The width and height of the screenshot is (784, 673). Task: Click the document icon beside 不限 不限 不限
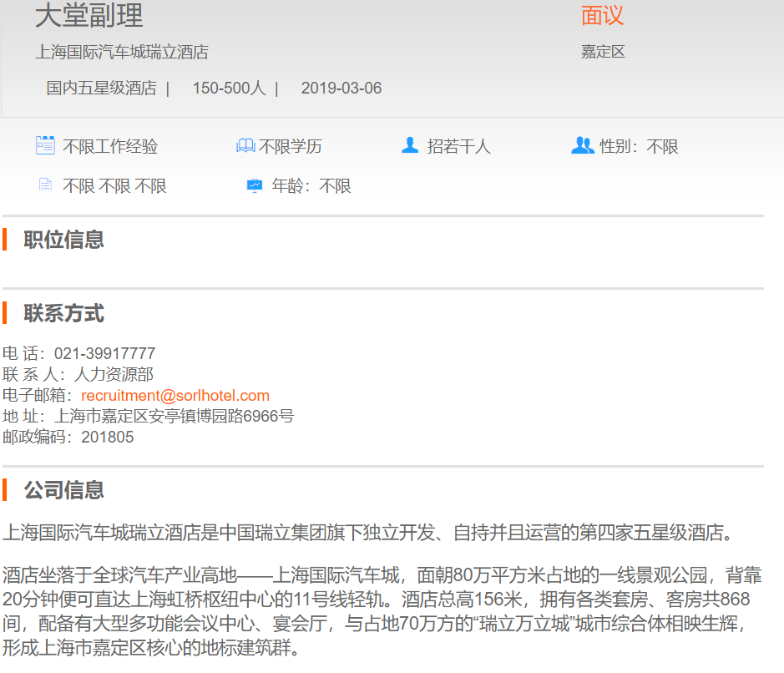tap(45, 185)
